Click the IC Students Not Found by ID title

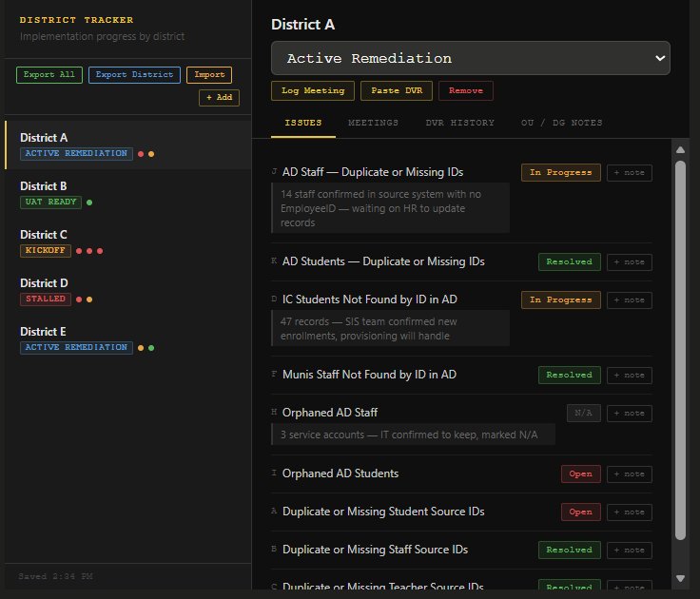tap(370, 299)
